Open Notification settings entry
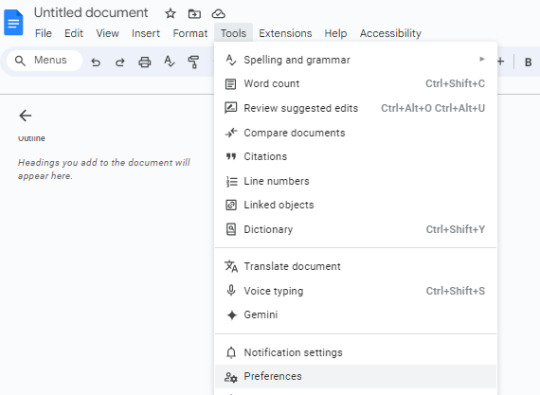Image resolution: width=540 pixels, height=395 pixels. (355, 353)
